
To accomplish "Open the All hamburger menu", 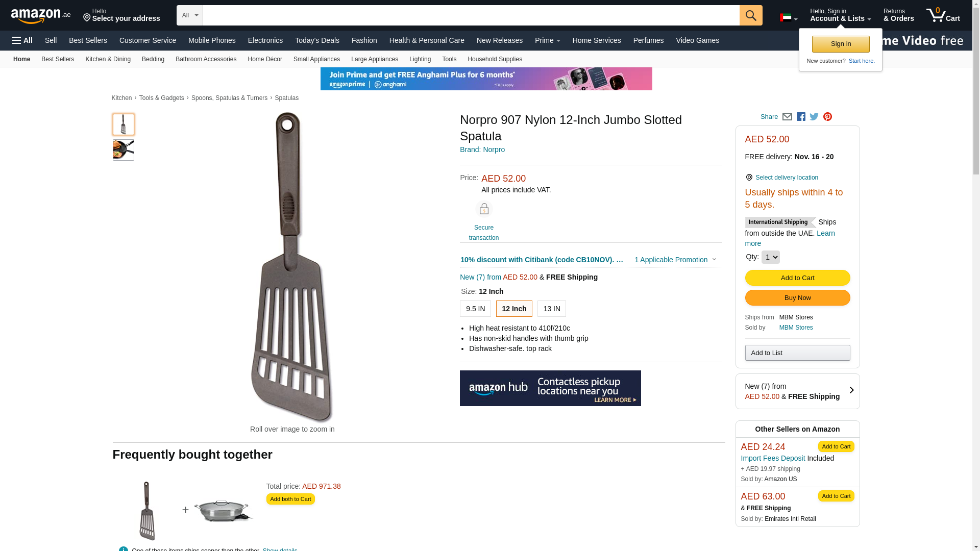I will pos(22,40).
